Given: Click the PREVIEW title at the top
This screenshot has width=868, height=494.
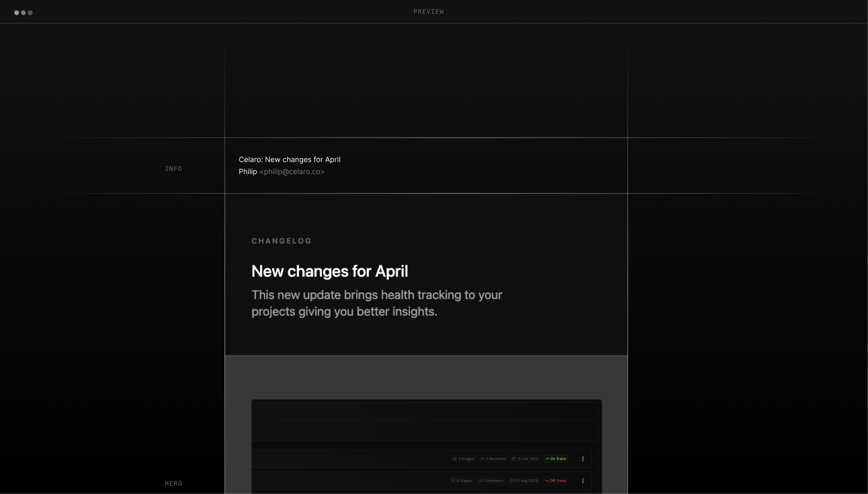Looking at the screenshot, I should 428,12.
